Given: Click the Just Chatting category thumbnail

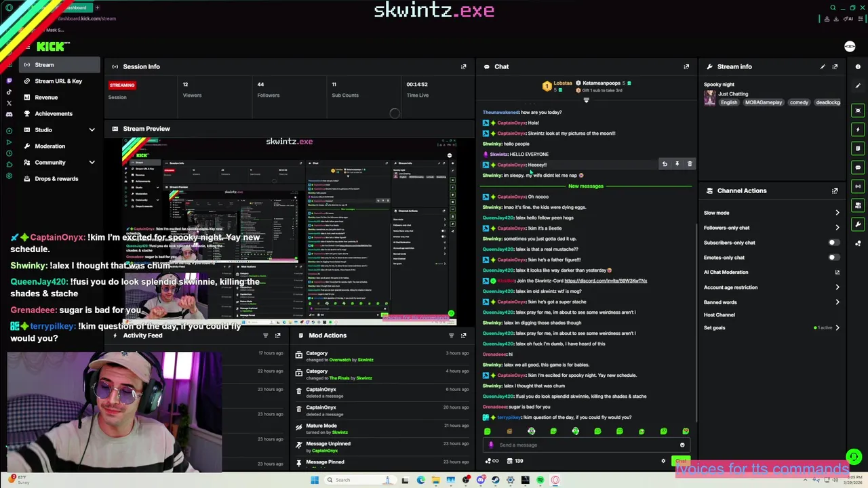Looking at the screenshot, I should 709,98.
